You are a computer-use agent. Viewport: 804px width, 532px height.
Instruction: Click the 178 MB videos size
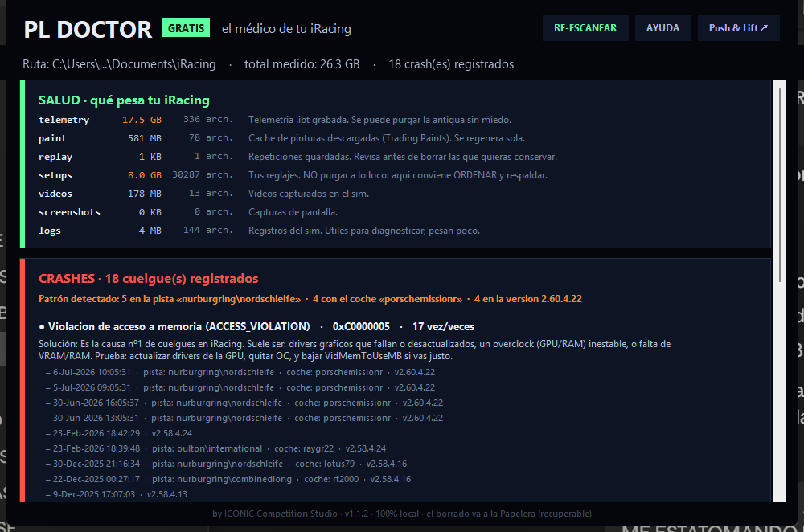(x=145, y=194)
